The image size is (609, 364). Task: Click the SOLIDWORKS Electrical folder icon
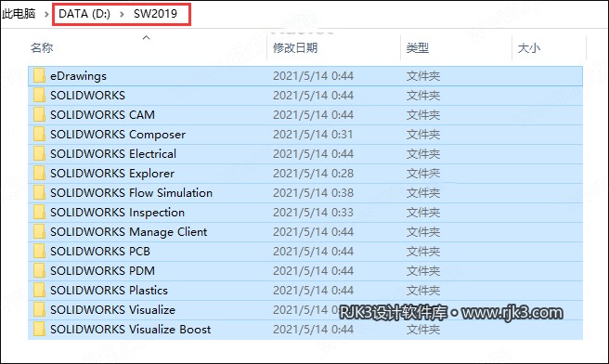[39, 154]
